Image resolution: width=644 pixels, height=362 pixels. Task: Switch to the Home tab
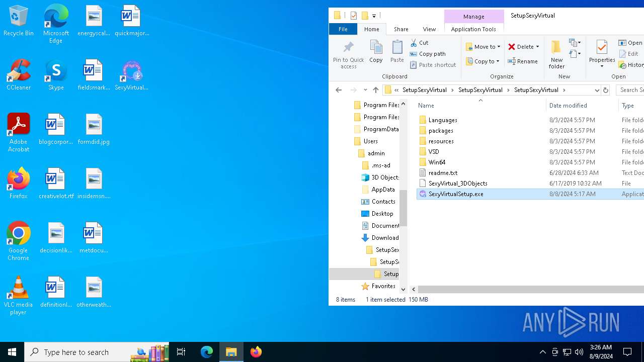point(372,29)
